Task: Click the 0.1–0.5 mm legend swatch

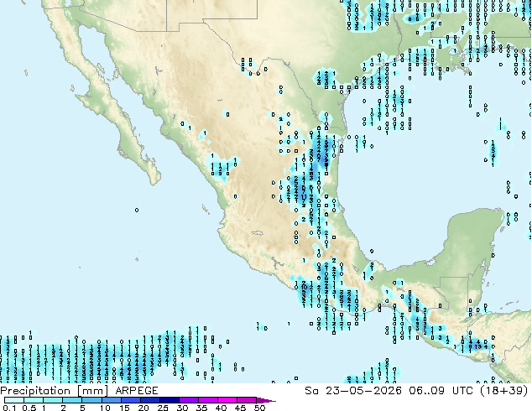Action: [x=14, y=400]
